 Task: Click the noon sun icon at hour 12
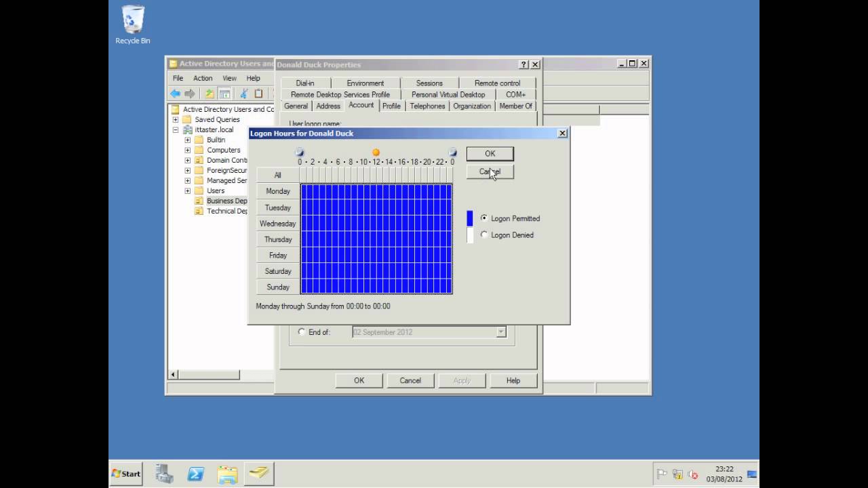pyautogui.click(x=376, y=152)
